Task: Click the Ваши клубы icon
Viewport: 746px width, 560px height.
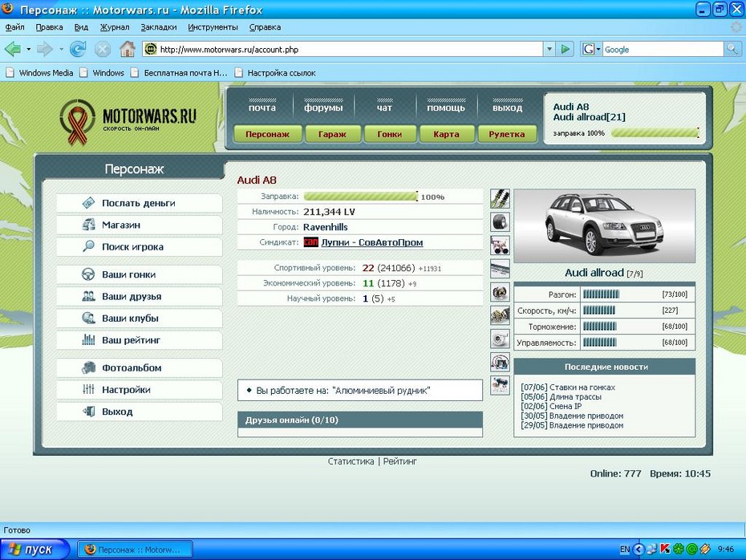Action: 88,318
